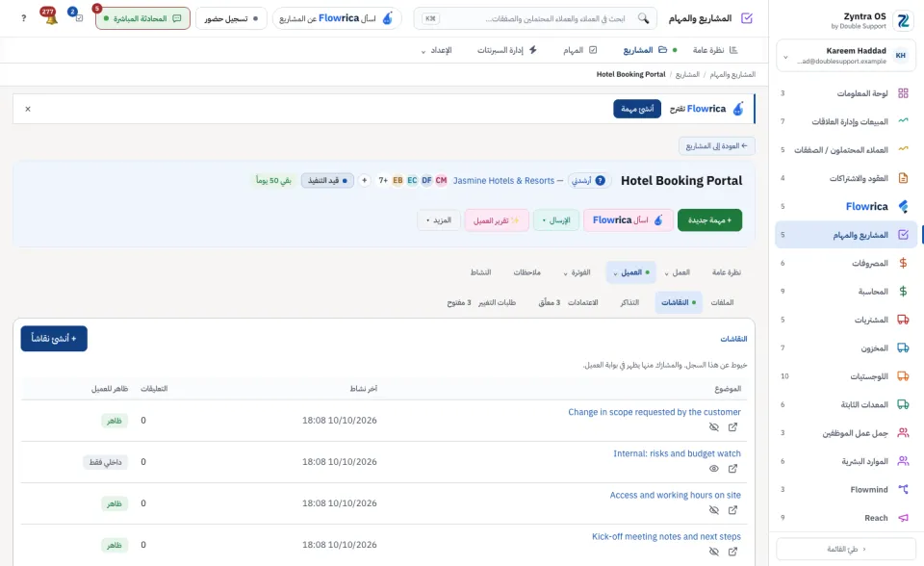Click the add member plus icon
The width and height of the screenshot is (924, 566).
364,180
